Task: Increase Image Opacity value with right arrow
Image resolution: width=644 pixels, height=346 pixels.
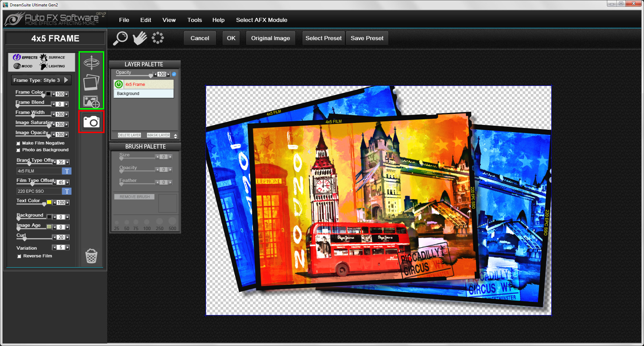Action: tap(66, 135)
